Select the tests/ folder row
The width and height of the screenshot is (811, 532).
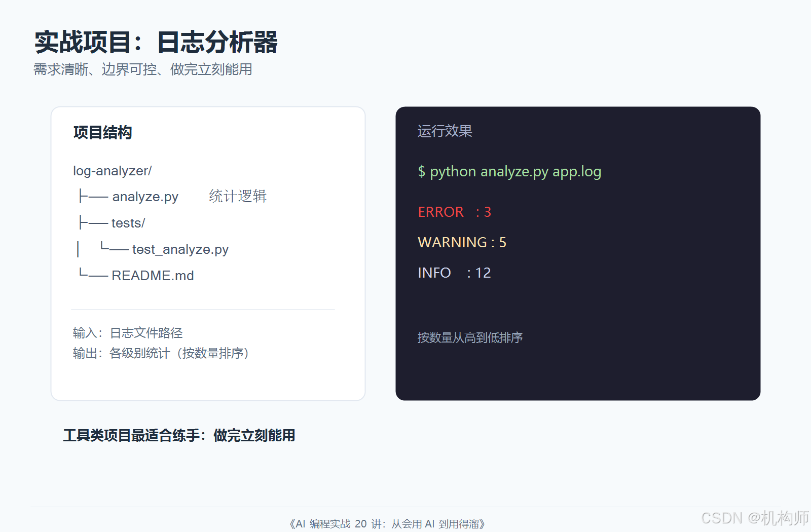[x=128, y=223]
